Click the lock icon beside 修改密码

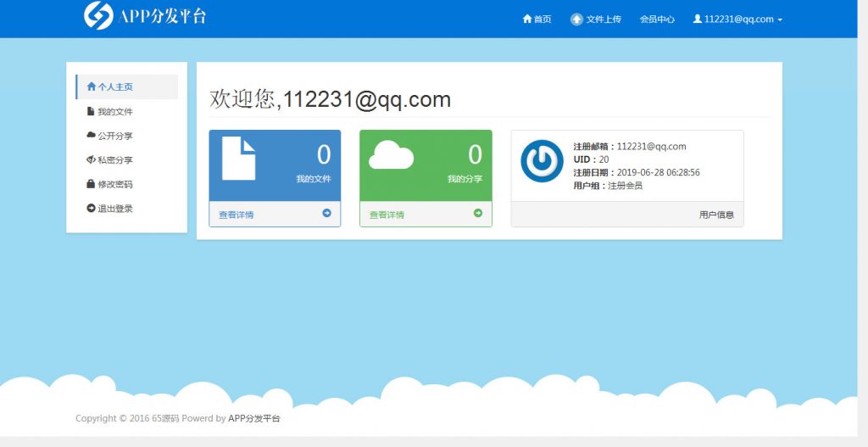(x=91, y=183)
